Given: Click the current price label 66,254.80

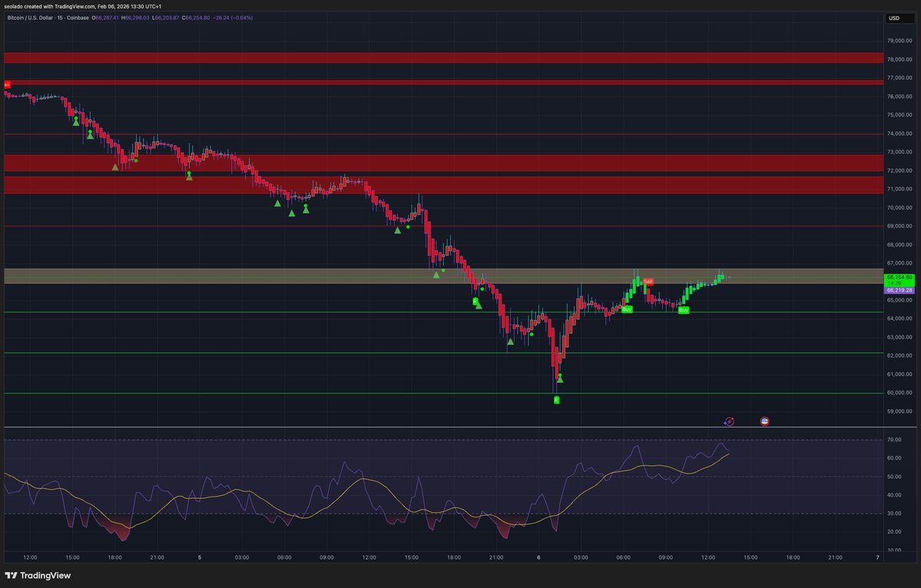Looking at the screenshot, I should click(899, 279).
